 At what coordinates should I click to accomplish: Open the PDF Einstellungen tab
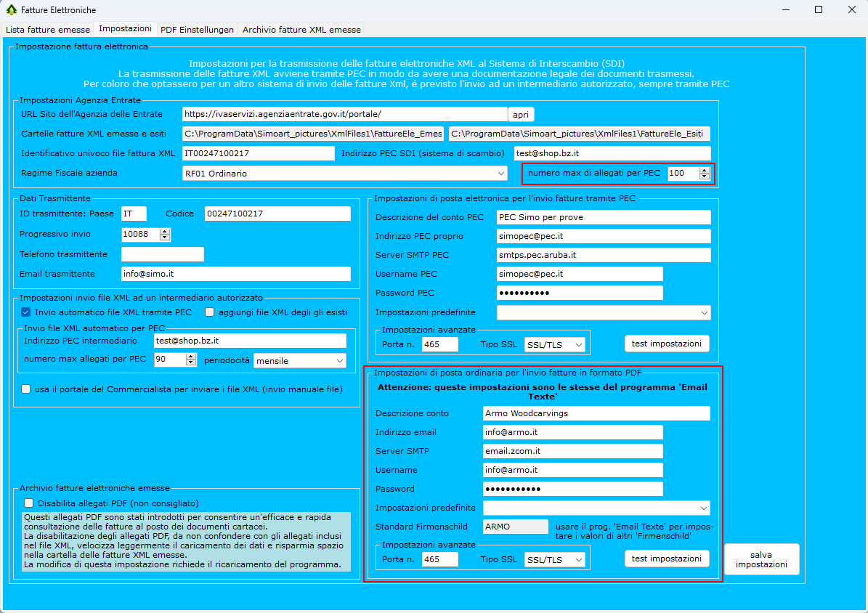(x=197, y=29)
